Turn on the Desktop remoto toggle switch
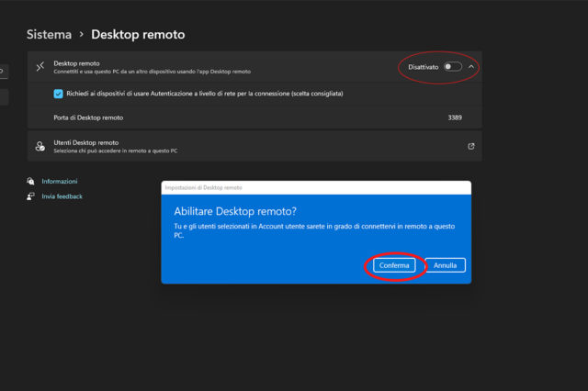 [x=451, y=67]
